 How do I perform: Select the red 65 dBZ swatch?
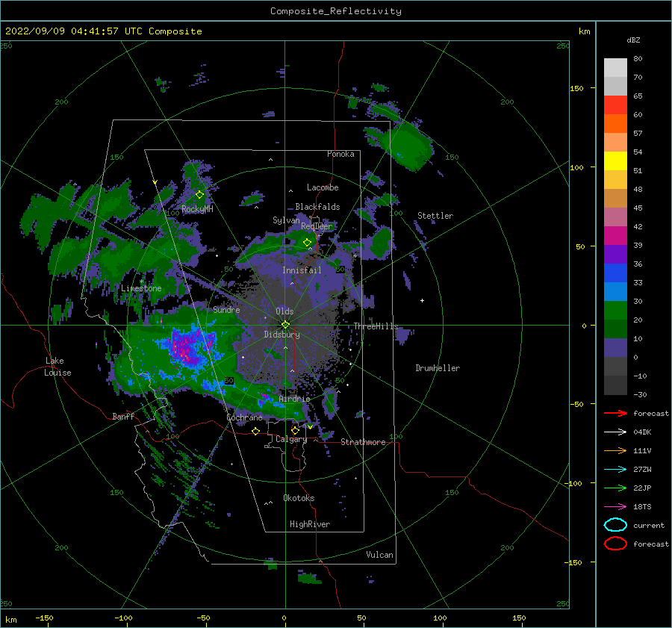click(x=615, y=105)
